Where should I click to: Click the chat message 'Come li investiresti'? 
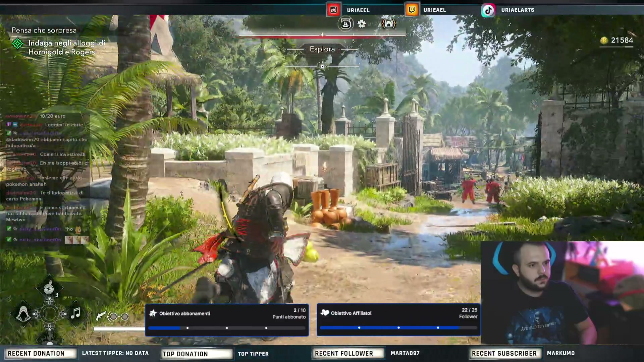pos(63,154)
